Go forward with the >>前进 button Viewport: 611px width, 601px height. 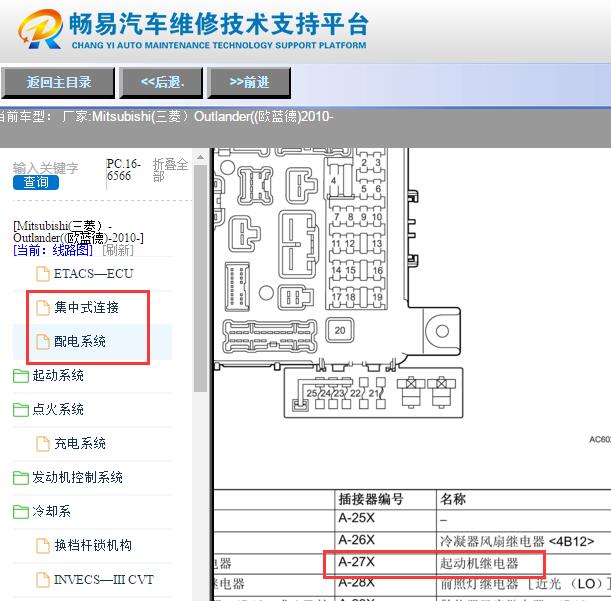click(x=249, y=82)
